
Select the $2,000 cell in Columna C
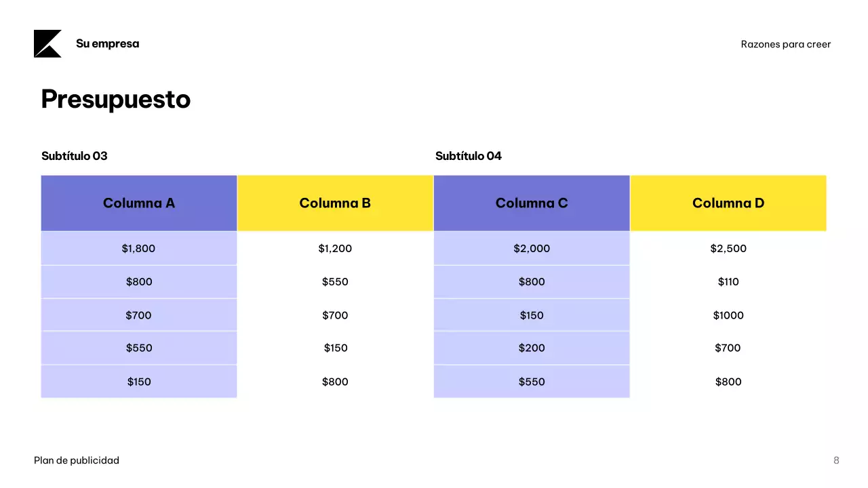(x=532, y=249)
